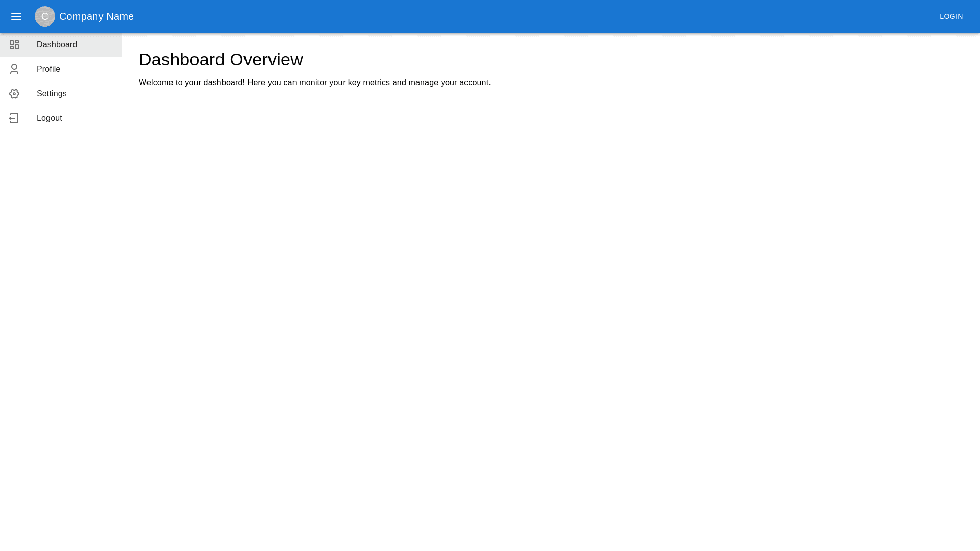Image resolution: width=980 pixels, height=551 pixels.
Task: Choose the Logout label in the sidebar
Action: (x=50, y=118)
